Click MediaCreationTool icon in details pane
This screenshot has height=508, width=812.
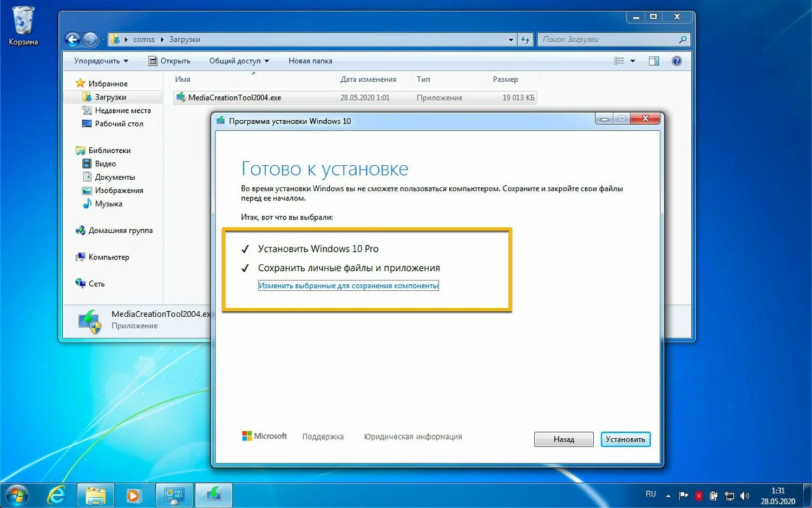coord(90,321)
